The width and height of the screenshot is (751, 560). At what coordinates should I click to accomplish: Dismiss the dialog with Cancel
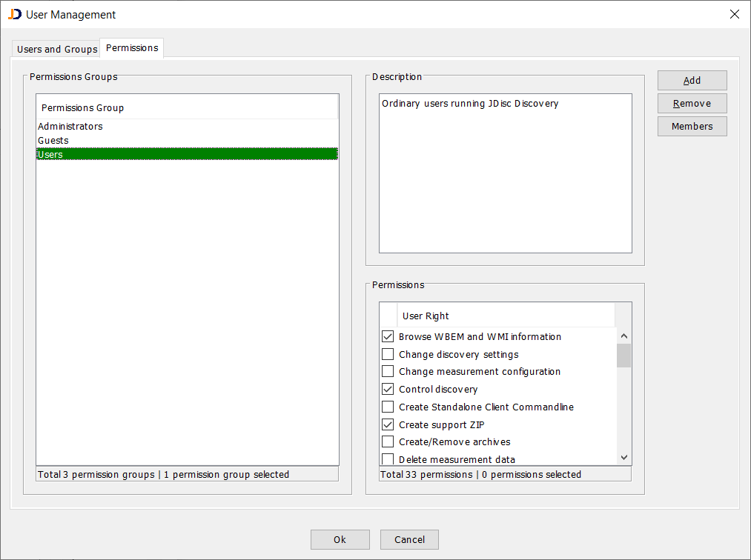tap(409, 539)
